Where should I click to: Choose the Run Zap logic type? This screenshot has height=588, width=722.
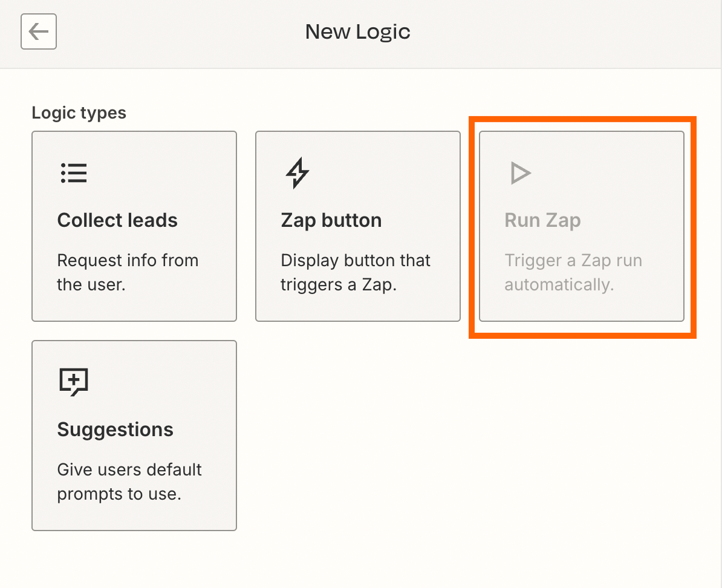tap(582, 226)
